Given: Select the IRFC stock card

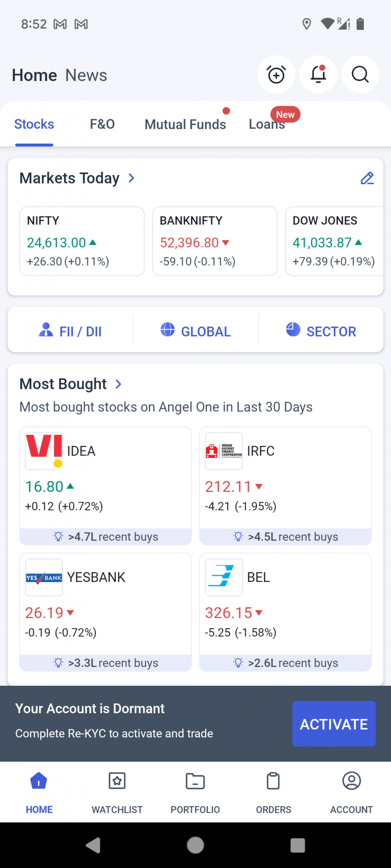Looking at the screenshot, I should click(x=285, y=485).
